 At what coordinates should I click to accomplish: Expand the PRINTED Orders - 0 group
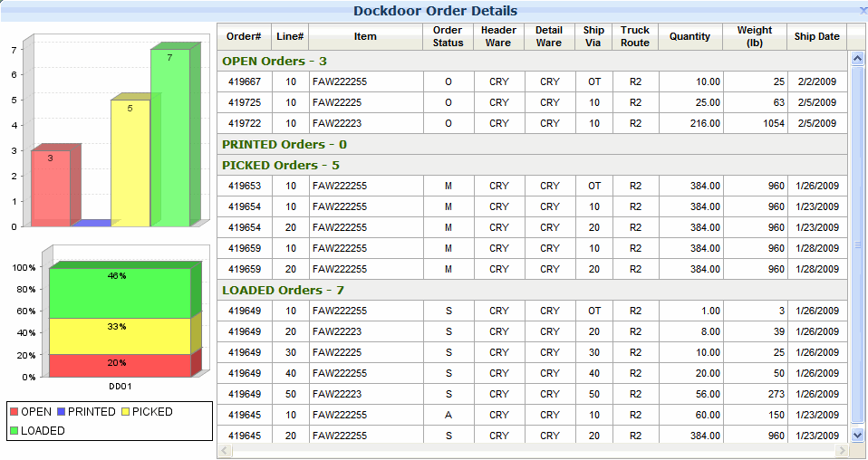coord(285,144)
